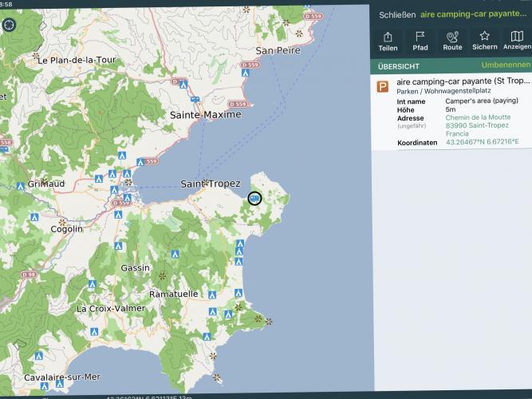The image size is (532, 399).
Task: Click the Saint-Tropez town label on map
Action: 211,184
